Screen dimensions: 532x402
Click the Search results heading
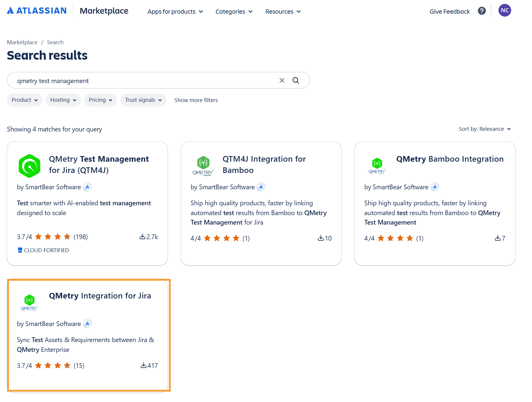(x=47, y=55)
